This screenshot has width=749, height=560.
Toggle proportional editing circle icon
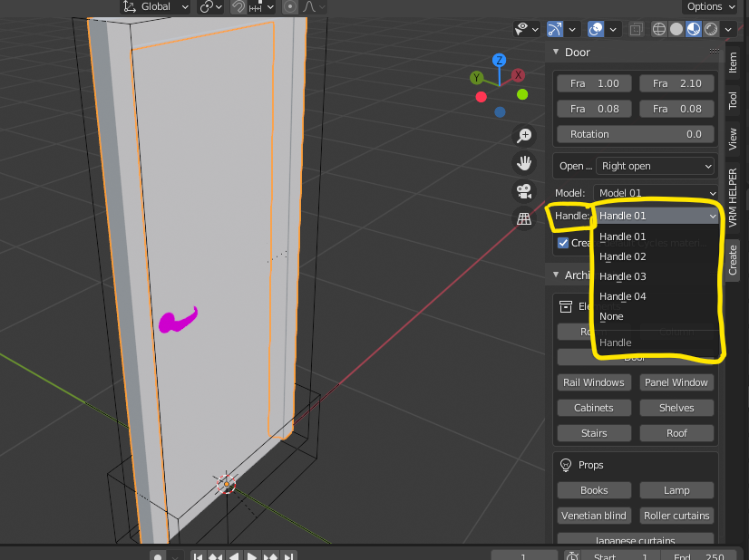click(x=289, y=6)
